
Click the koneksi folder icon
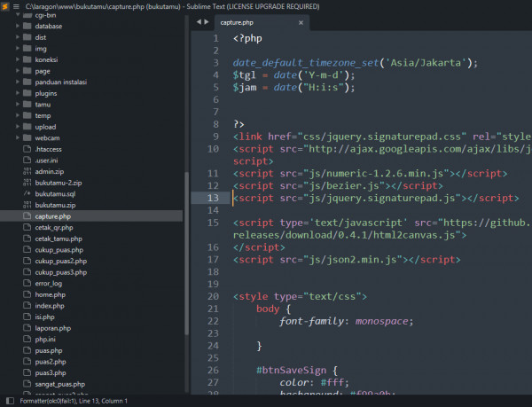click(27, 59)
